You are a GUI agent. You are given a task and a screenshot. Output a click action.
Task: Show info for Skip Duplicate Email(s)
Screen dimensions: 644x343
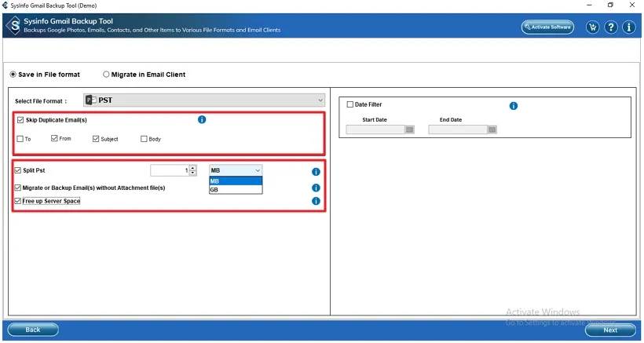point(202,120)
